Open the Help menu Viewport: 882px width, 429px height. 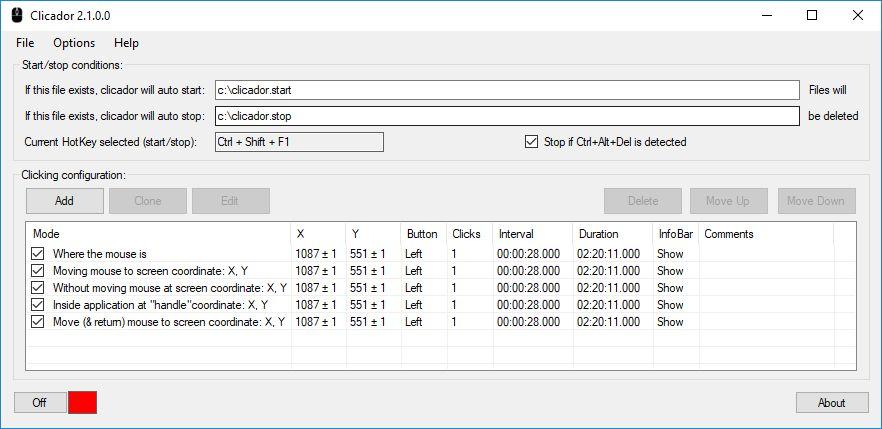[126, 43]
